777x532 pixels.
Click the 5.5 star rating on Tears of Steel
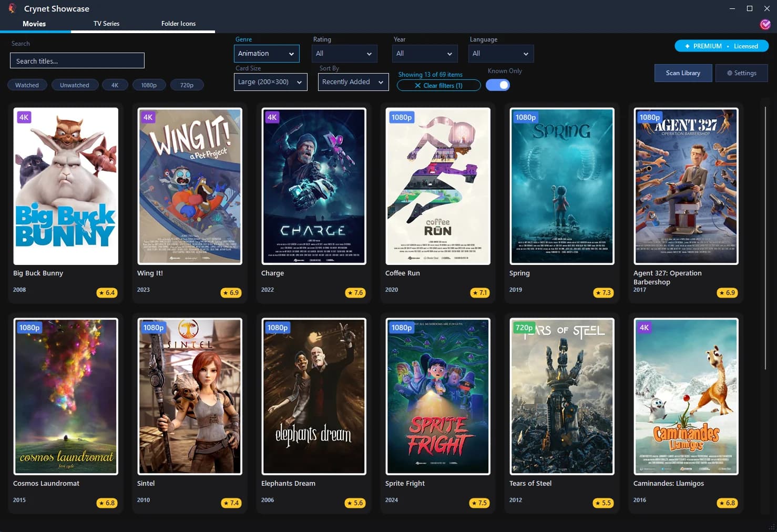(x=603, y=503)
